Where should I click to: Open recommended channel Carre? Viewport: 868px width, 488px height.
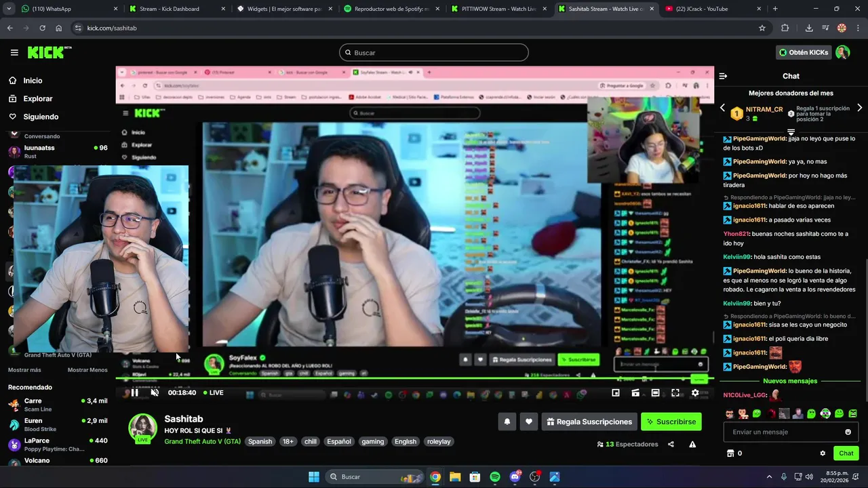(58, 405)
